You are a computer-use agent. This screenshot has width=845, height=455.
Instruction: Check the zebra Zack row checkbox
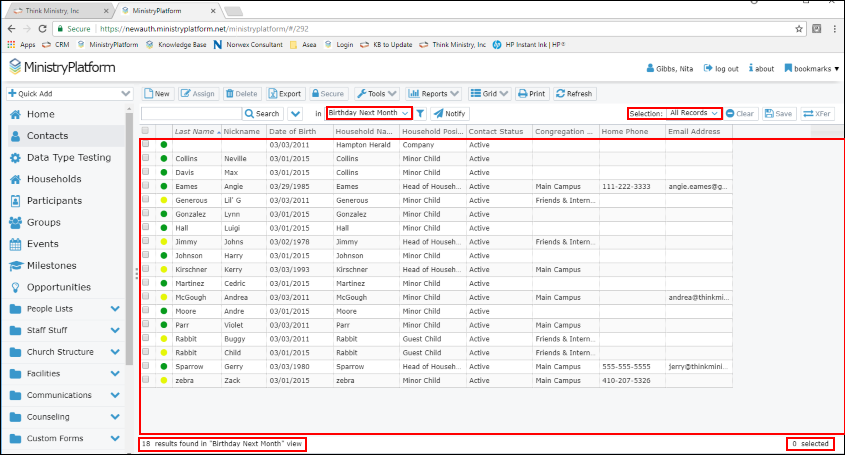(146, 380)
